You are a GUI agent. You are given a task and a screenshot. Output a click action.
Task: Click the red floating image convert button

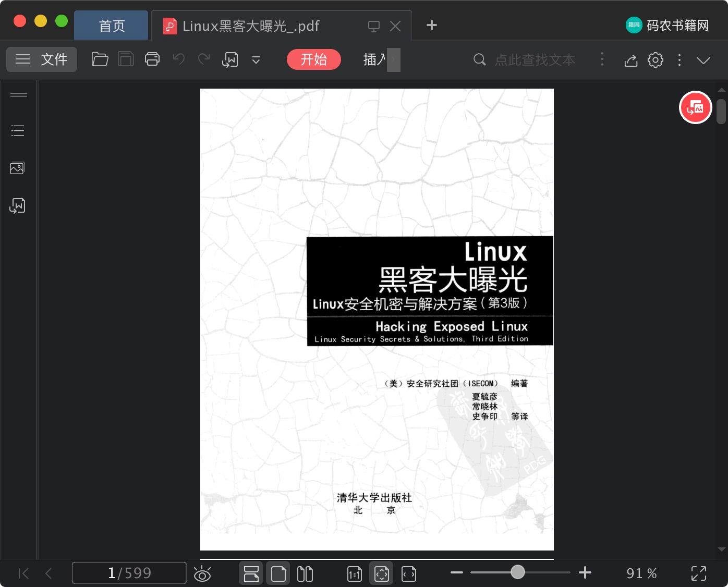click(x=696, y=107)
